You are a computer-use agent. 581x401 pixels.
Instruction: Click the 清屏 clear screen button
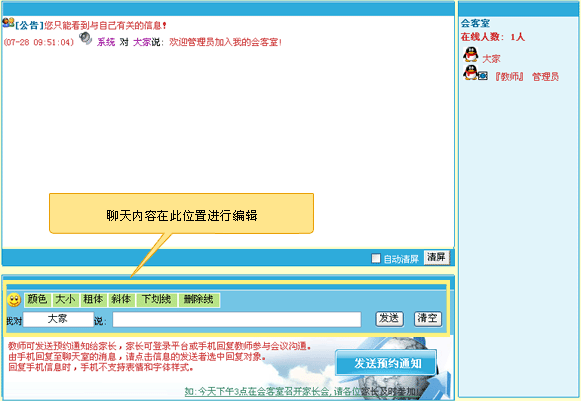[436, 258]
